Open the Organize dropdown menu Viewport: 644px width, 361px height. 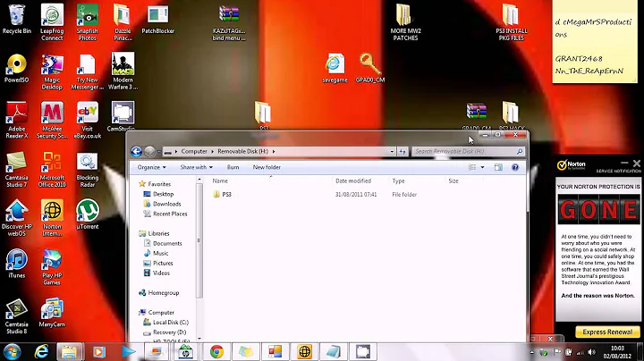click(x=151, y=167)
